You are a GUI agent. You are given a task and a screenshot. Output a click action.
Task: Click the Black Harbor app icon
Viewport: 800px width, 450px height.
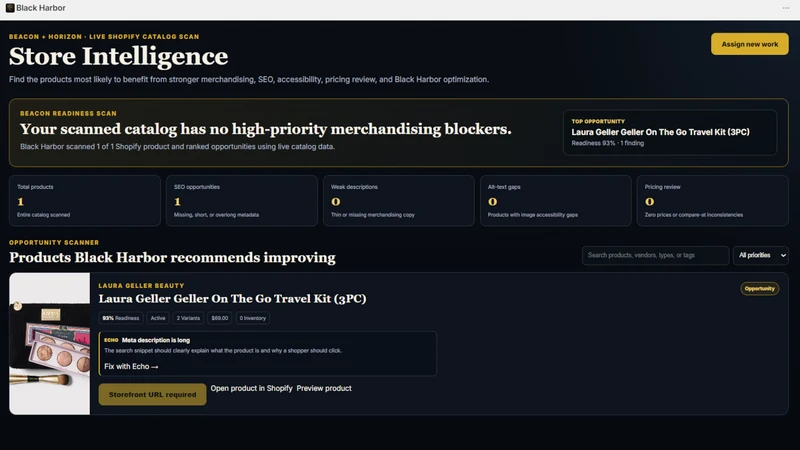[10, 8]
